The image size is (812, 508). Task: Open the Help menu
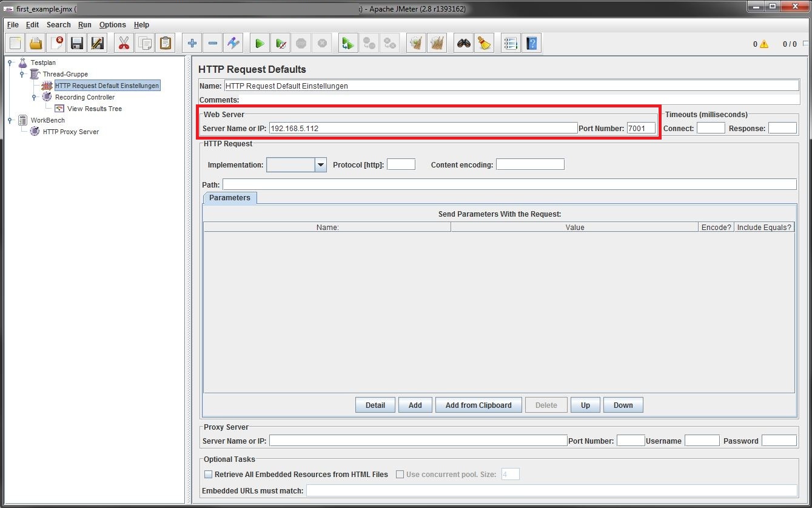click(141, 25)
